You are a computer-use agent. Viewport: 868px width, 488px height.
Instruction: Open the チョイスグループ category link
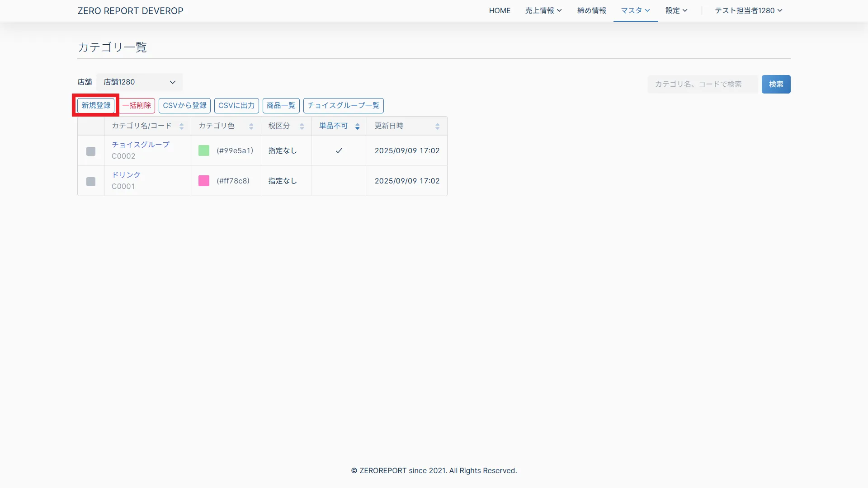pyautogui.click(x=141, y=145)
